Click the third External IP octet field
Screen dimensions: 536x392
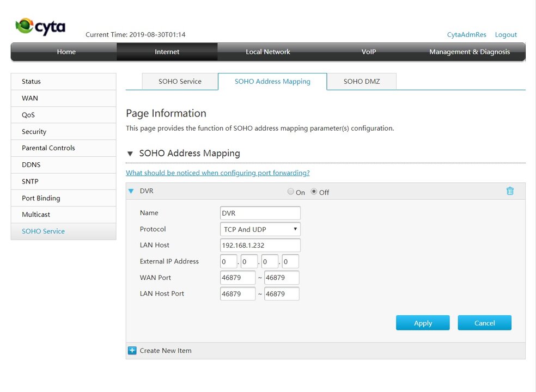coord(270,261)
